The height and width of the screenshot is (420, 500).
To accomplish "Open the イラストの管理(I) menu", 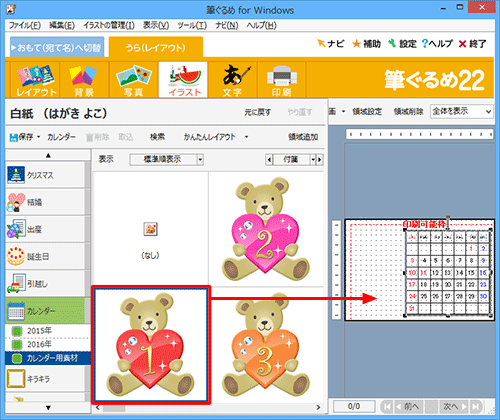I will (x=109, y=25).
